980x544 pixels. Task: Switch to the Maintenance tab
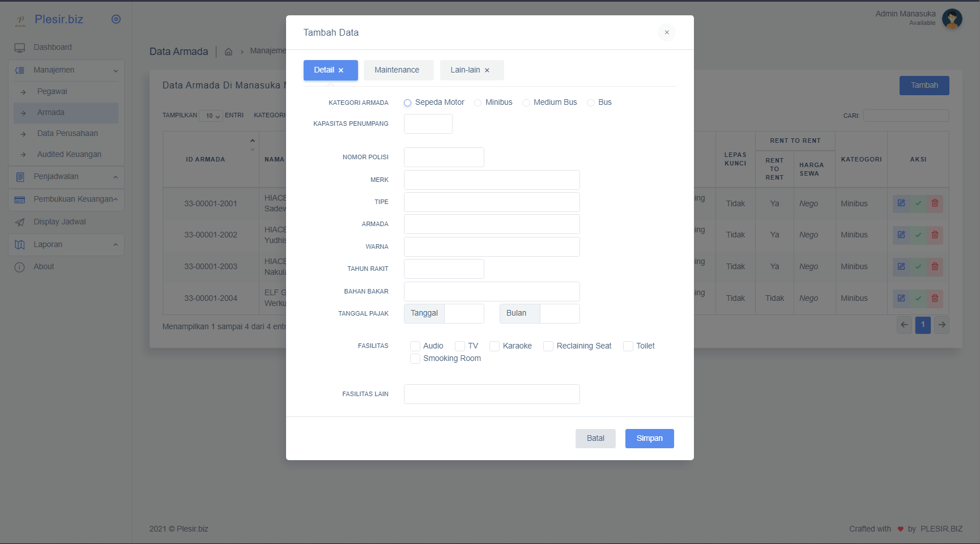pos(398,70)
